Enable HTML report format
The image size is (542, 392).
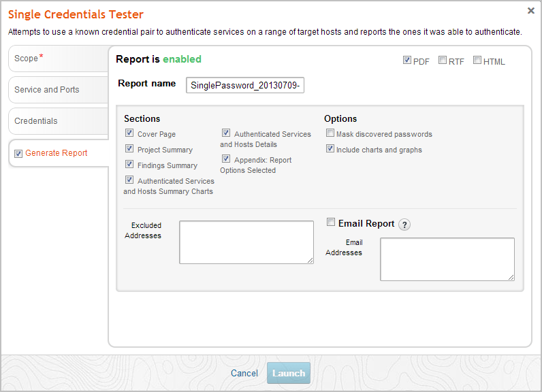477,61
